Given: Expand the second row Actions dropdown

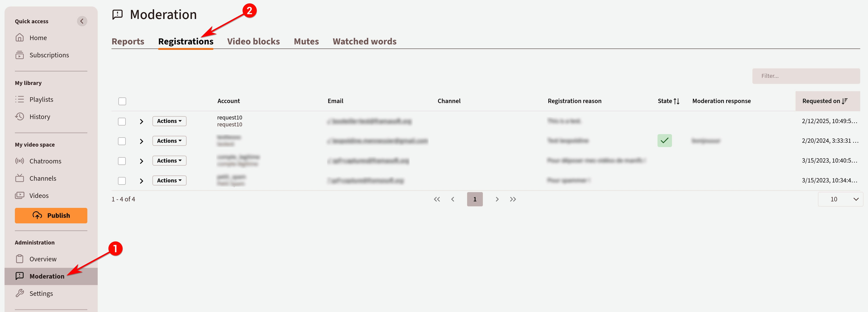Looking at the screenshot, I should pyautogui.click(x=169, y=141).
